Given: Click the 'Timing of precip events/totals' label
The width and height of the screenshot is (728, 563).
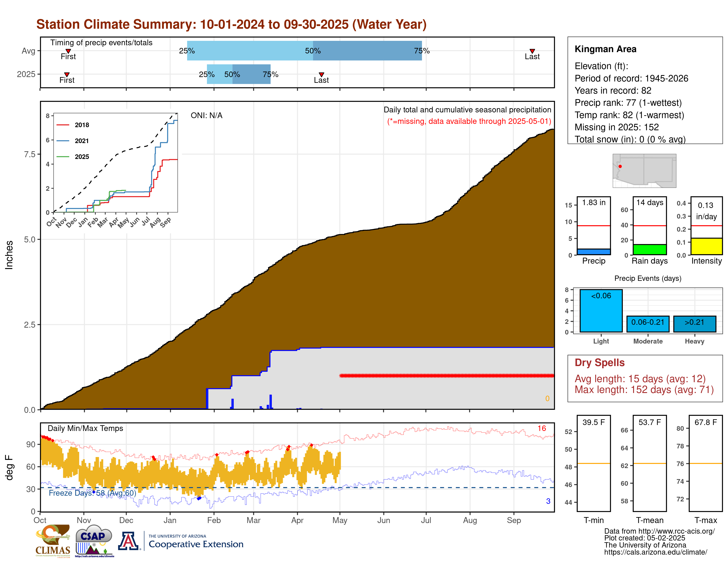Looking at the screenshot, I should (x=101, y=43).
